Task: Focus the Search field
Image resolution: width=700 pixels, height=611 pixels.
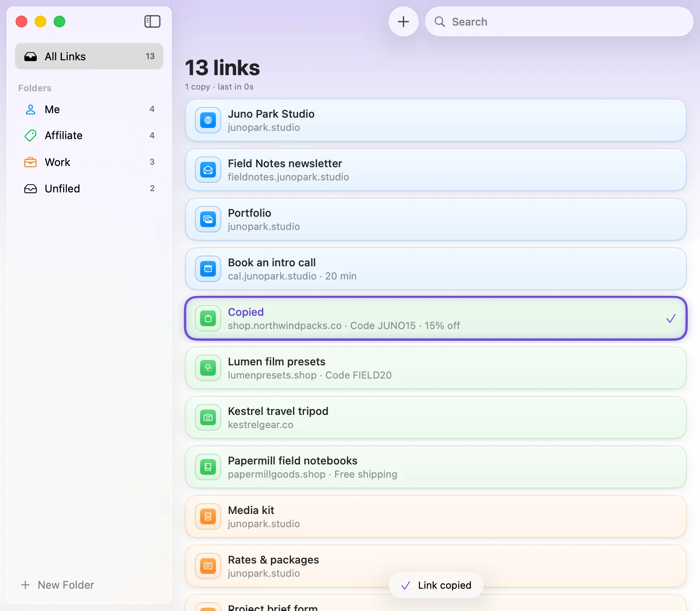Action: 559,21
